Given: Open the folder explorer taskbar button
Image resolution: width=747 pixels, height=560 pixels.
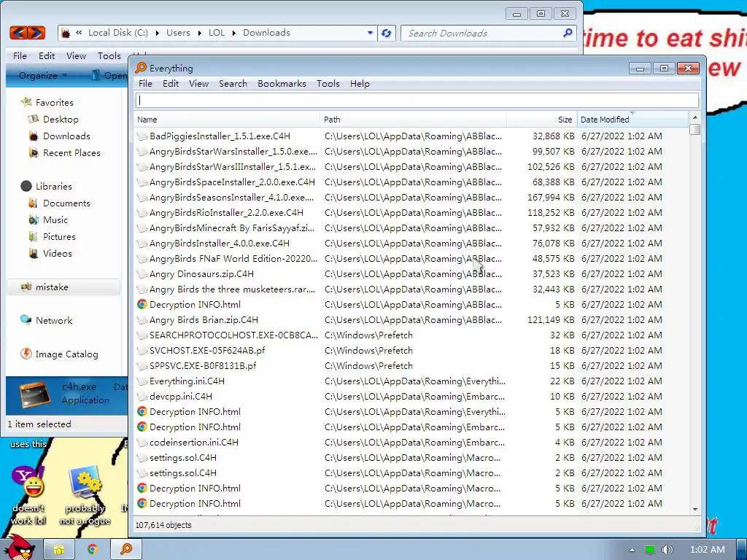Looking at the screenshot, I should coord(58,550).
